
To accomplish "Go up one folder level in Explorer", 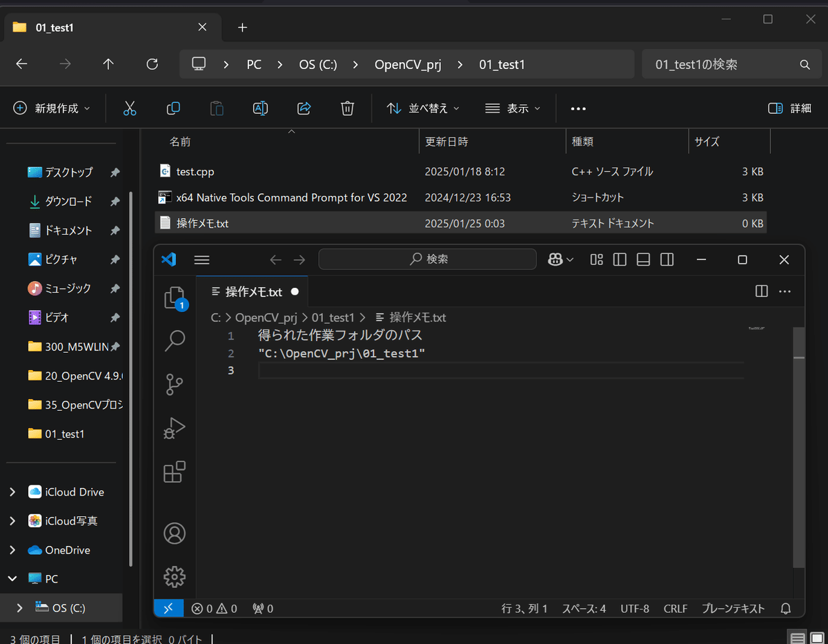I will 108,64.
